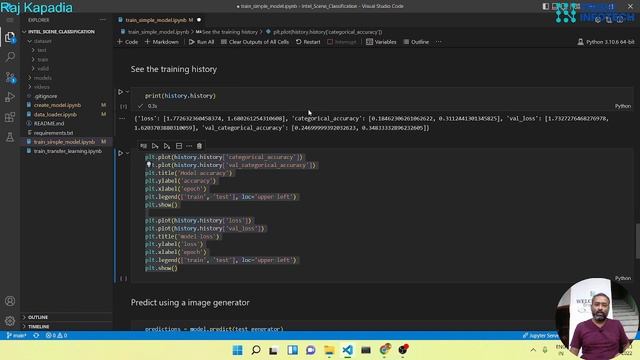This screenshot has width=640, height=360.
Task: Run the print(history.history) cell
Action: [x=120, y=92]
